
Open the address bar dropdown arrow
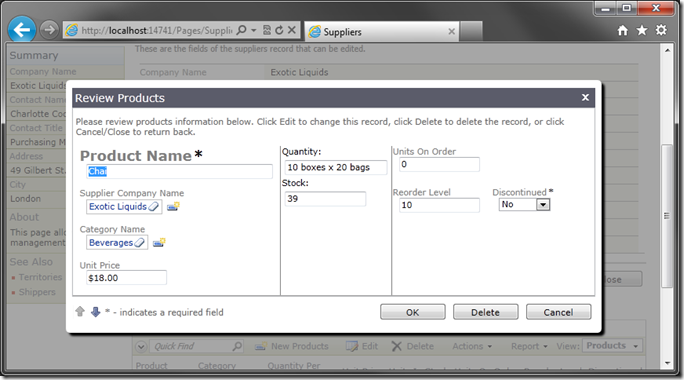pos(253,31)
